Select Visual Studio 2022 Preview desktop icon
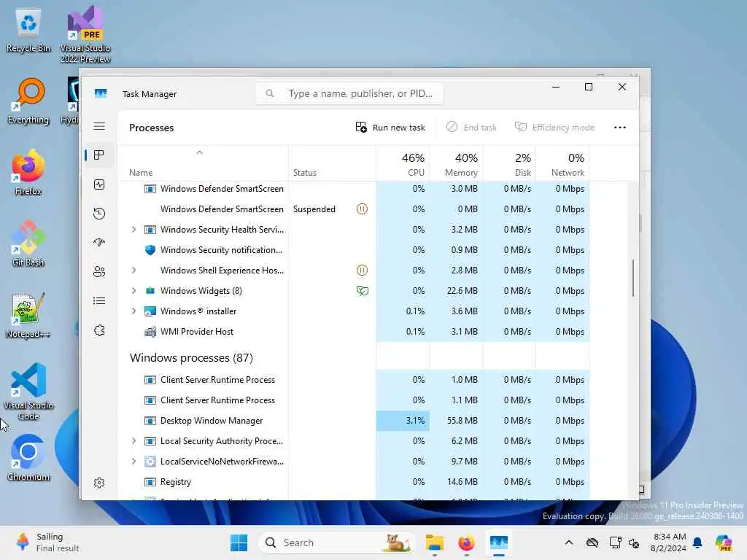This screenshot has height=560, width=747. click(x=85, y=34)
